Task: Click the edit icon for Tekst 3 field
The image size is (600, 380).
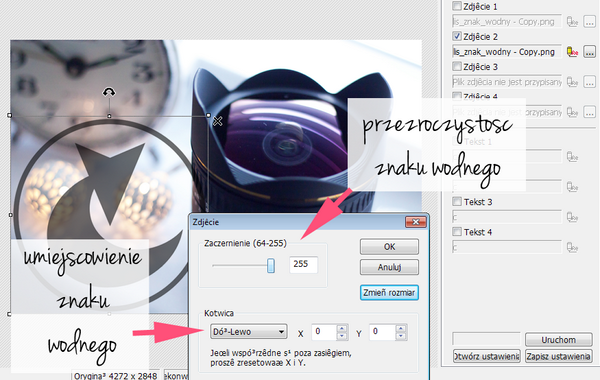Action: [x=572, y=217]
